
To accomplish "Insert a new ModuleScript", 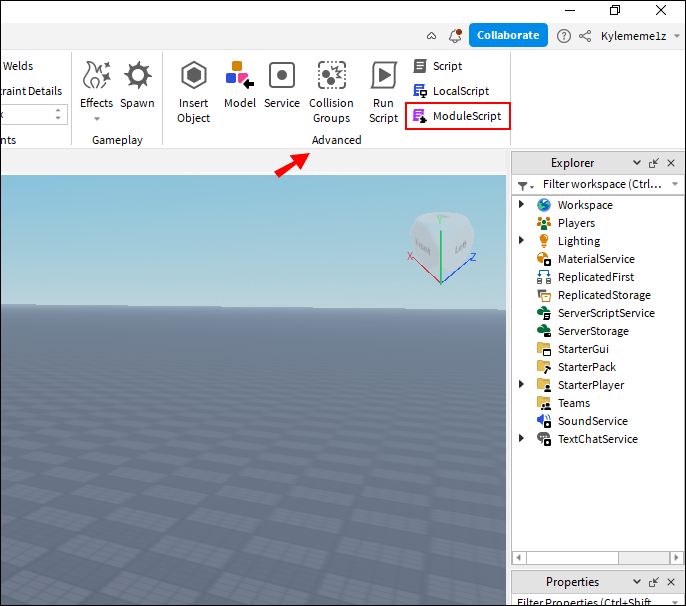I will coord(457,116).
